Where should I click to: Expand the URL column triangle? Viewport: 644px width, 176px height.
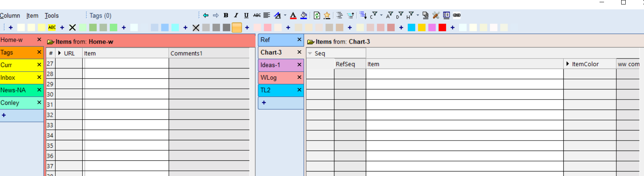[59, 53]
